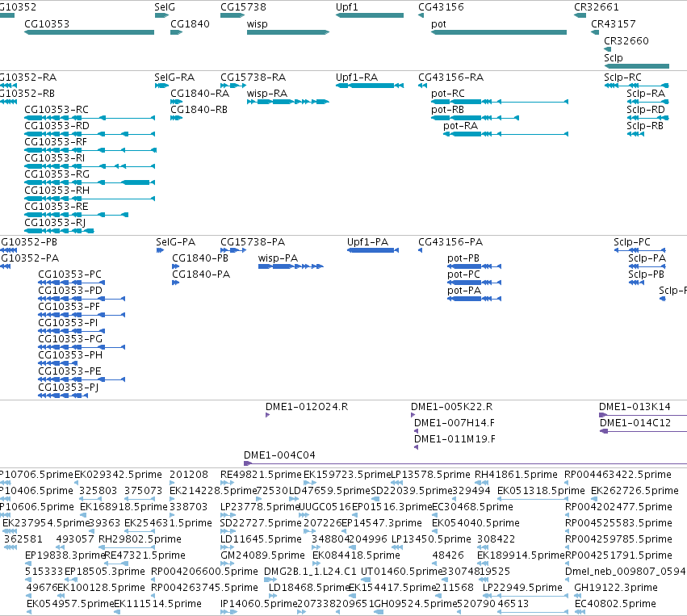Click EST EK084418.5prime
687x616 pixels.
[356, 555]
